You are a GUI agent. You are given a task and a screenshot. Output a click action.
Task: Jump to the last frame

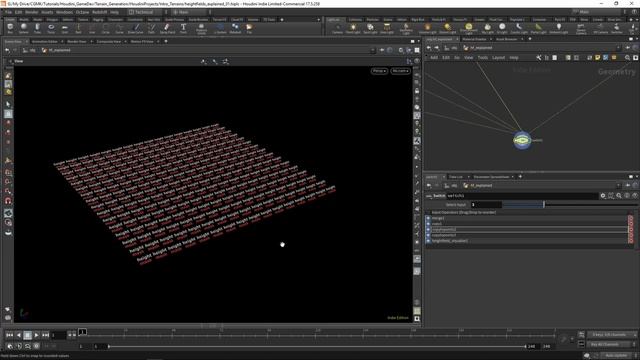[46, 335]
